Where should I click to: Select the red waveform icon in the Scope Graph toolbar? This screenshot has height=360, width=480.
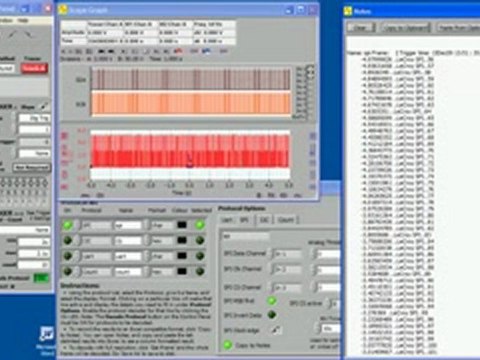[179, 51]
